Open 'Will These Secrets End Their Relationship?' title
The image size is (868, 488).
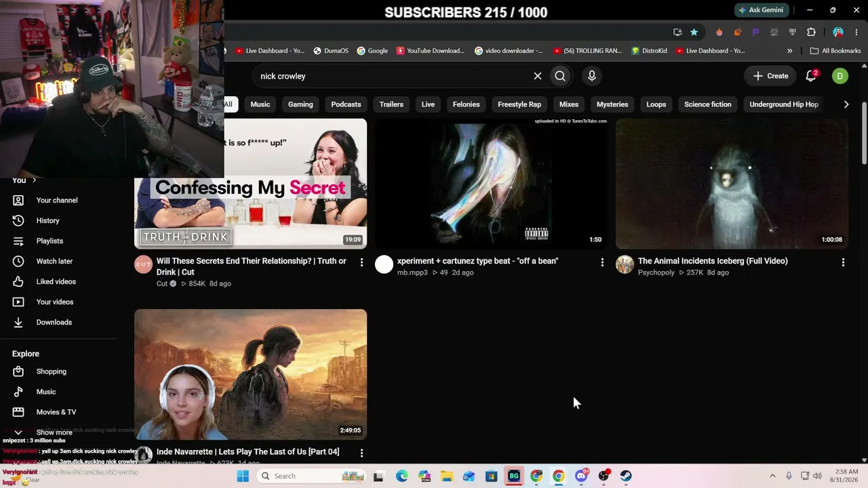tap(252, 266)
